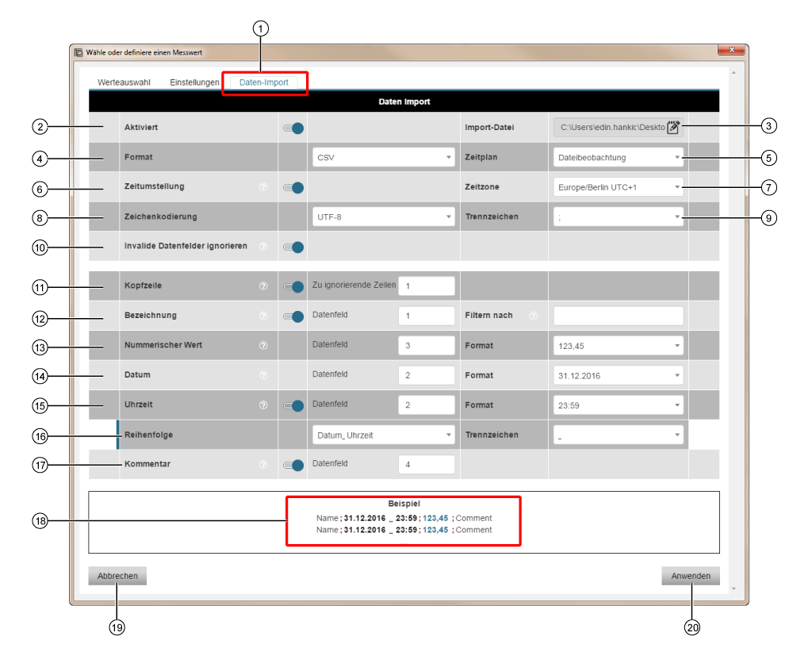812x648 pixels.
Task: Switch to the Werteauswahl tab
Action: [124, 82]
